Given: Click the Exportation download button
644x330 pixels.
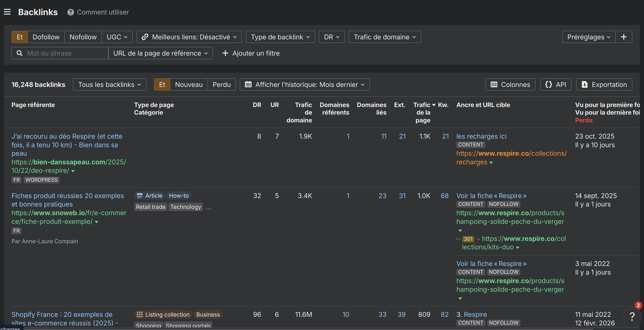Looking at the screenshot, I should 604,85.
